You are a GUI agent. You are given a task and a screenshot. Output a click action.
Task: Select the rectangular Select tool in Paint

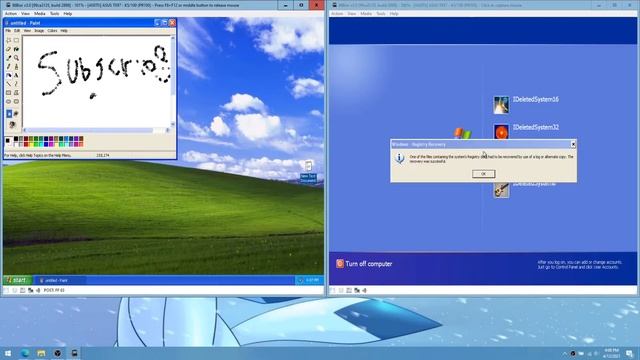(x=16, y=40)
